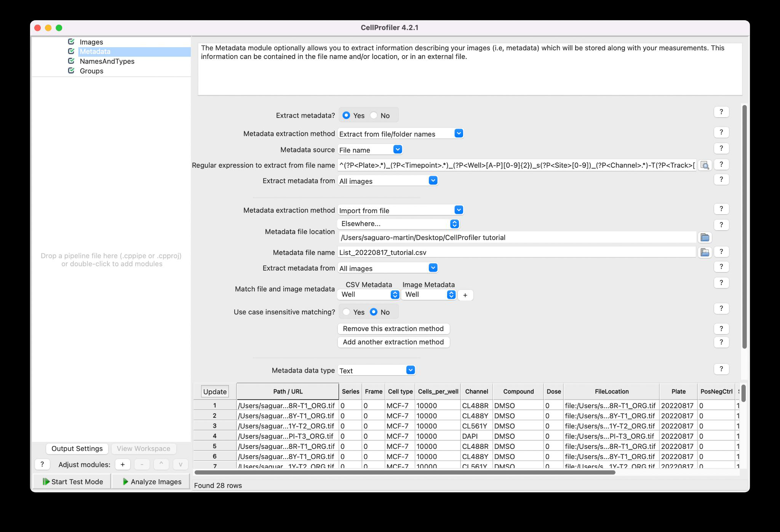Click 'Path / URL' column header
The width and height of the screenshot is (780, 532).
pos(288,392)
